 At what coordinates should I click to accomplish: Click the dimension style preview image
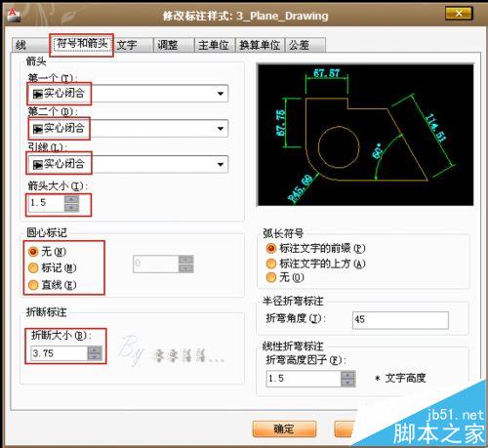[x=365, y=135]
